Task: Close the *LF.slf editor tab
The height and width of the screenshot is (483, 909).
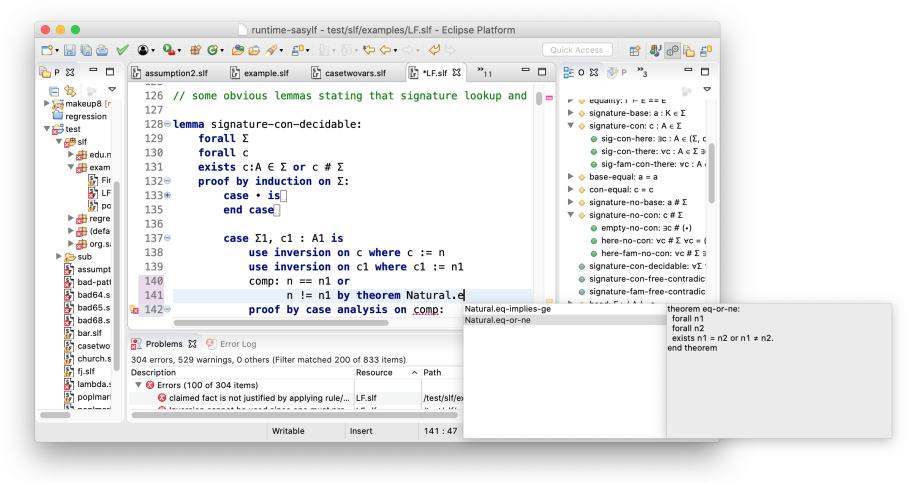Action: [457, 72]
